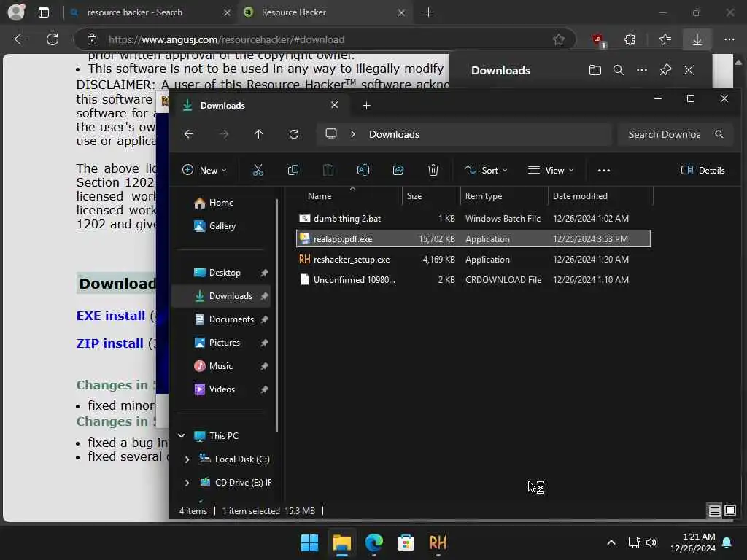This screenshot has width=747, height=560.
Task: Open Desktop in the navigation pane
Action: tap(225, 273)
